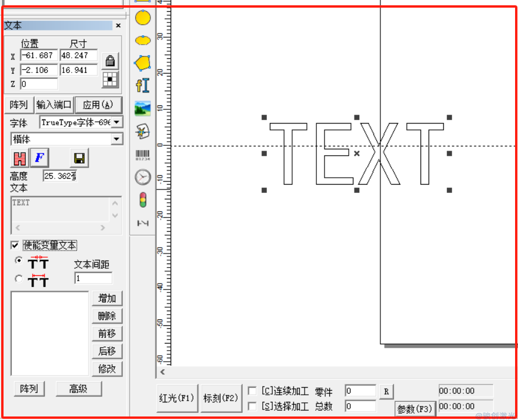The width and height of the screenshot is (518, 420).
Task: Click the 零件 part count field
Action: 360,391
